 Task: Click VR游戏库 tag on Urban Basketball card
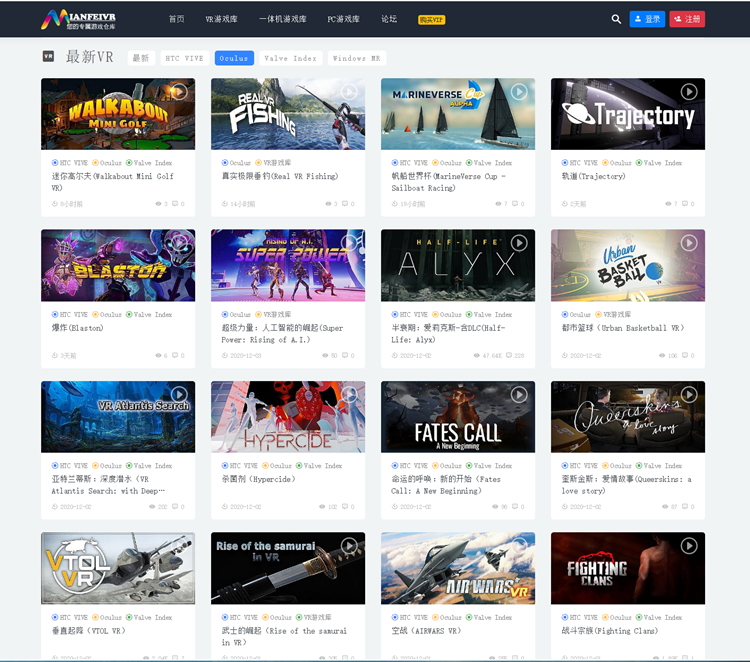pos(613,315)
